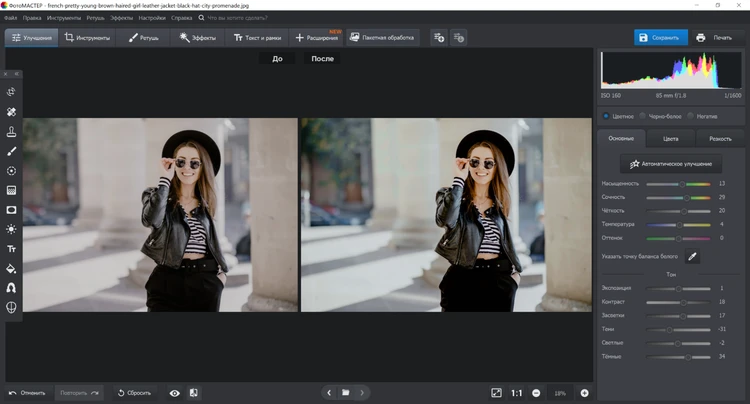Select the text Tт tool in sidebar

[x=11, y=249]
